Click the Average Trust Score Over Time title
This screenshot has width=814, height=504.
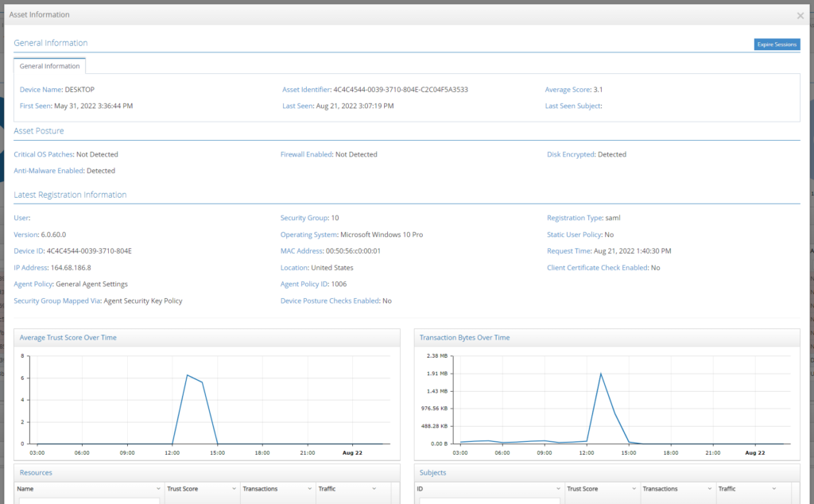(x=68, y=337)
